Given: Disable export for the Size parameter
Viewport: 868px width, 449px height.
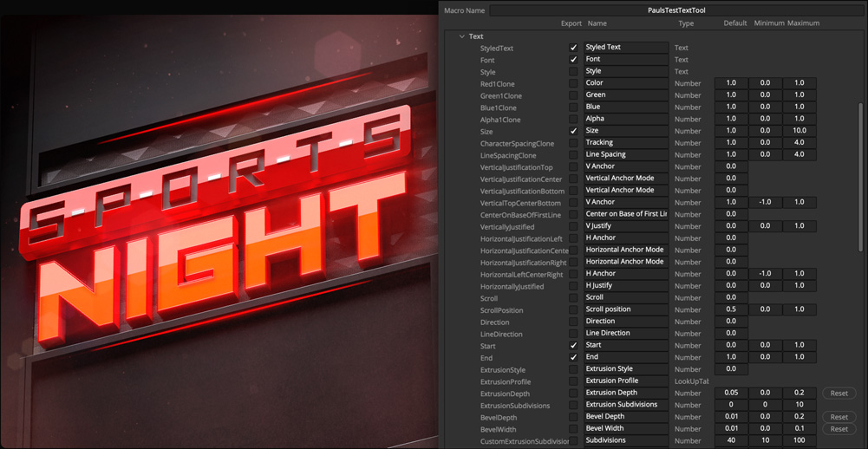Looking at the screenshot, I should (573, 131).
